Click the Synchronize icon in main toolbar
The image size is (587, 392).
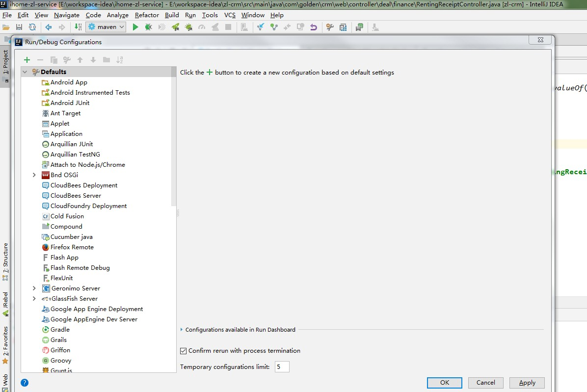[x=32, y=27]
